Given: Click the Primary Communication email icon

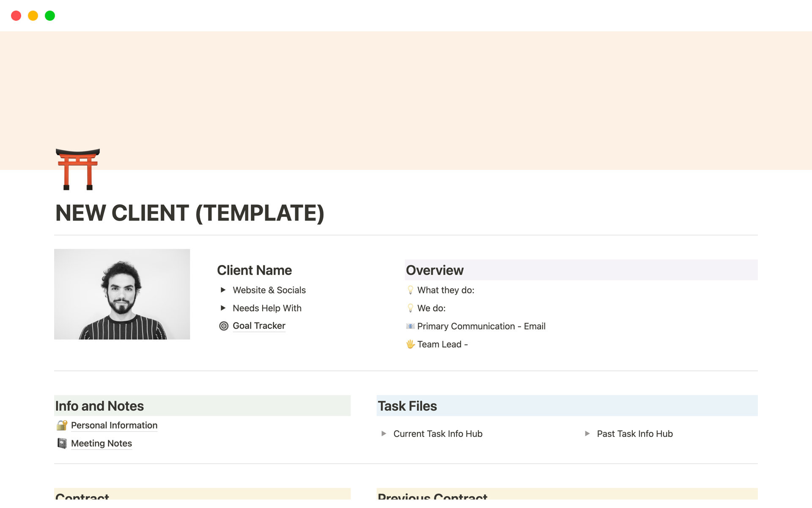Looking at the screenshot, I should (x=410, y=326).
